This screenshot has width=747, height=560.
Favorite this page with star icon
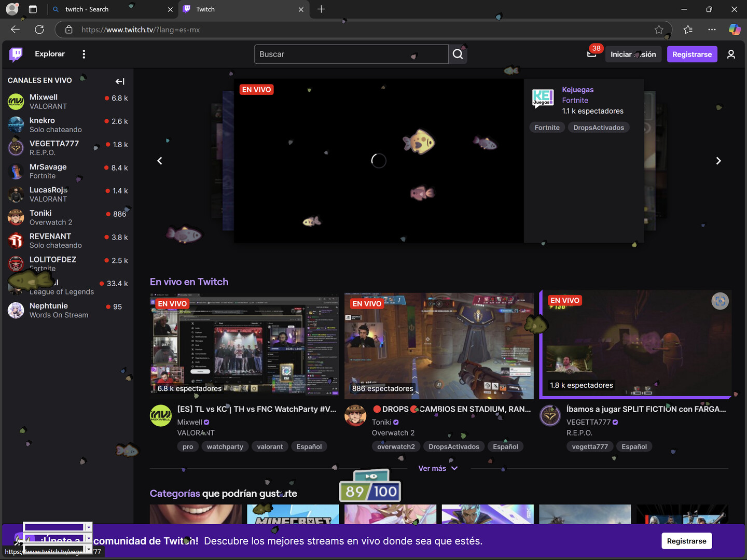click(659, 30)
